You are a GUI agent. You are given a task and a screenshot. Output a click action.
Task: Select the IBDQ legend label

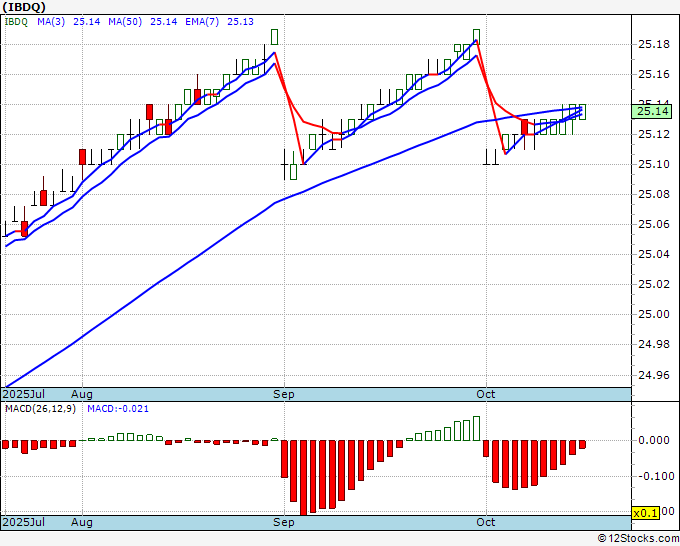[16, 22]
